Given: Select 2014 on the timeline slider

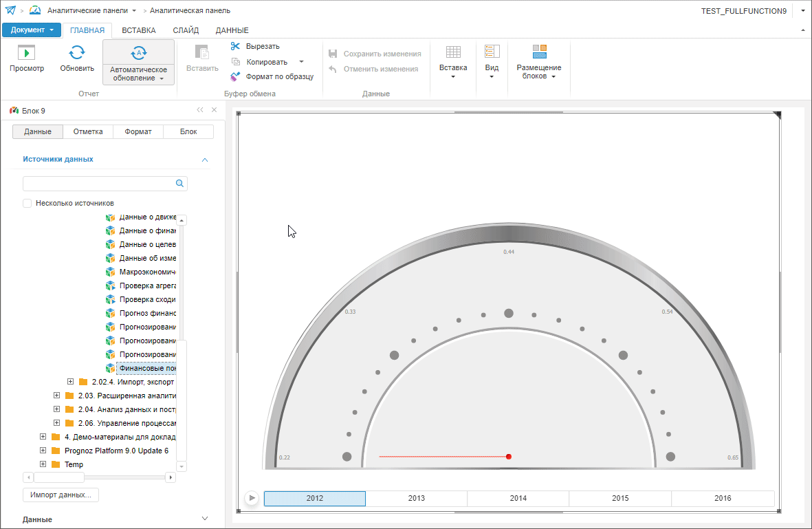Looking at the screenshot, I should click(x=518, y=499).
